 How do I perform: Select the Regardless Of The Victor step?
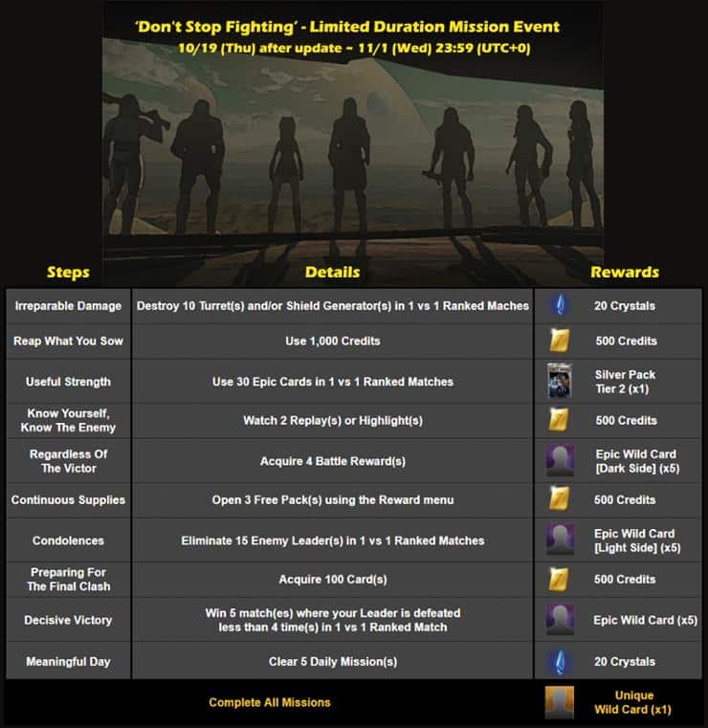(x=68, y=461)
